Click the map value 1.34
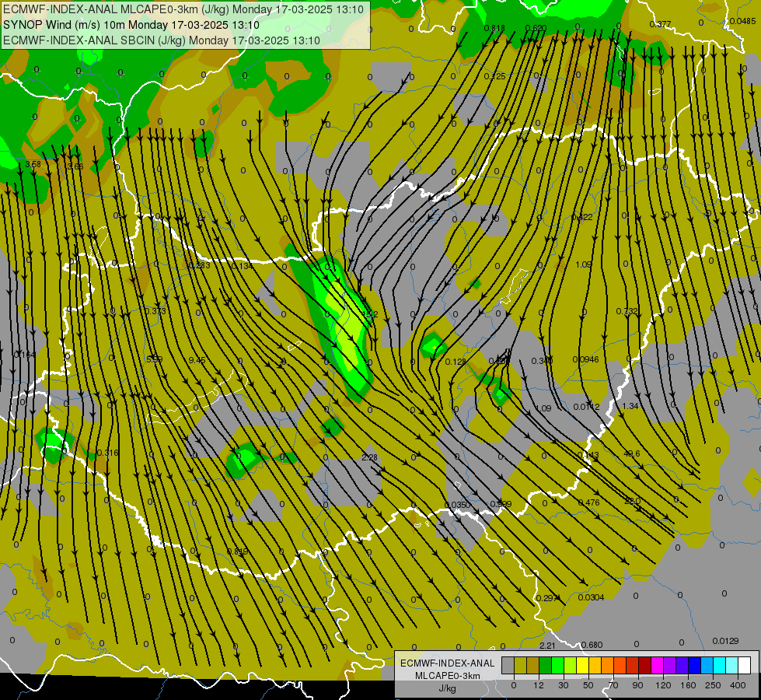The height and width of the screenshot is (700, 761). click(x=630, y=406)
